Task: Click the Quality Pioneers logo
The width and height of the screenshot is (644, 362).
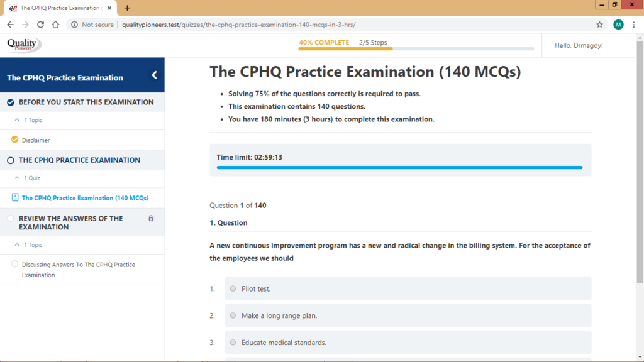Action: tap(21, 44)
